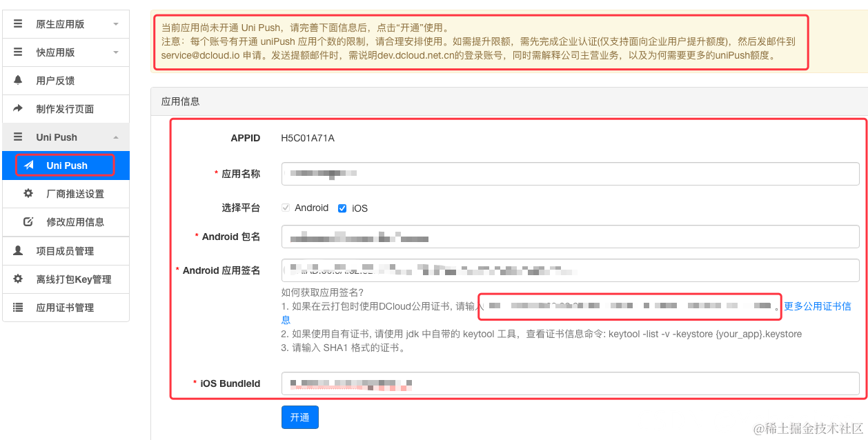The width and height of the screenshot is (868, 440).
Task: Open 厂商推送设置 in the sidebar
Action: click(x=66, y=194)
